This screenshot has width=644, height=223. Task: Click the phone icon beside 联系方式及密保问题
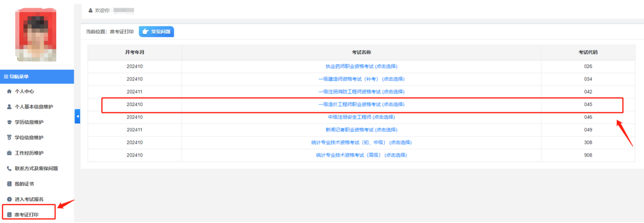pos(9,168)
